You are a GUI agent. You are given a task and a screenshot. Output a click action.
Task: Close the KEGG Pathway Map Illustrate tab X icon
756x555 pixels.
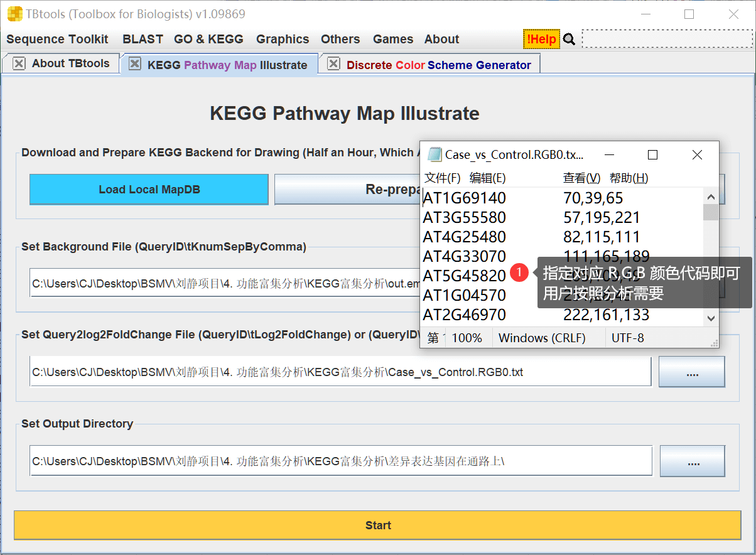tap(134, 64)
